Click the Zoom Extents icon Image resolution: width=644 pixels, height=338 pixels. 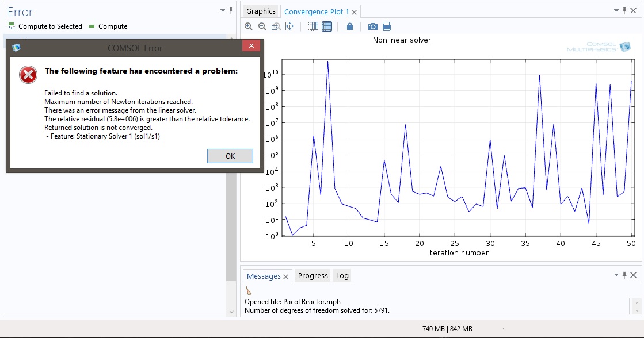point(289,26)
